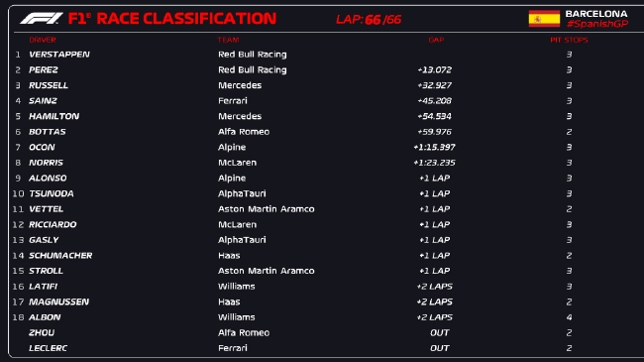
Task: Click the F1 logo icon
Action: (x=42, y=18)
